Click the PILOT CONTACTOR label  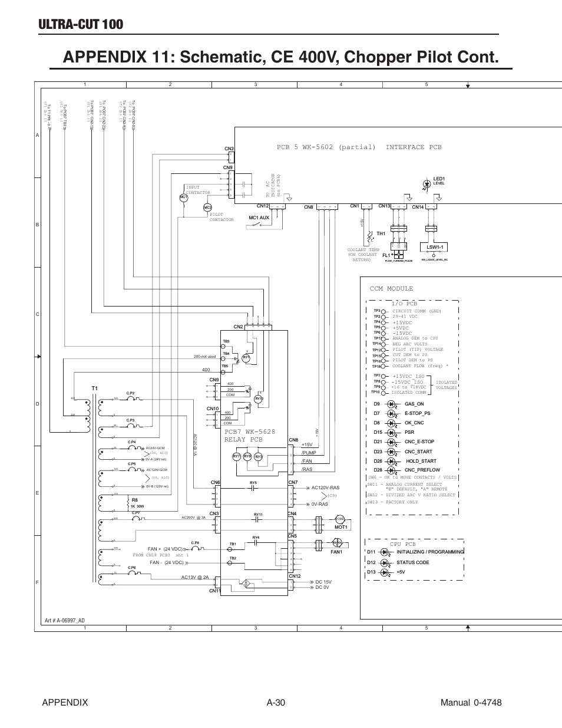[222, 217]
